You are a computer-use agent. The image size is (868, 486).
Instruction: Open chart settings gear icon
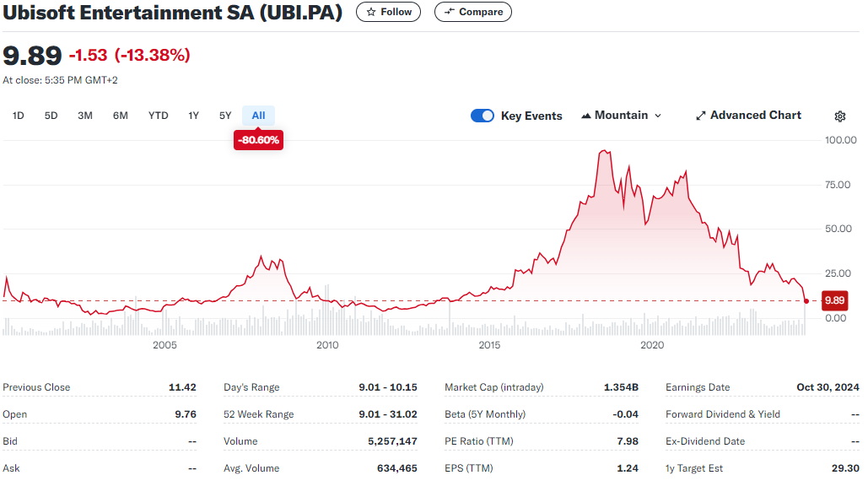(x=840, y=116)
